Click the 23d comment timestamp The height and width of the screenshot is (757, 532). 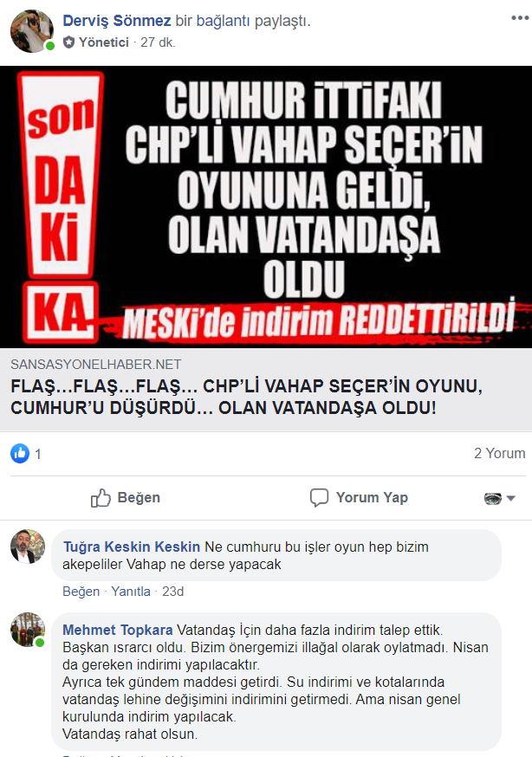[x=172, y=592]
